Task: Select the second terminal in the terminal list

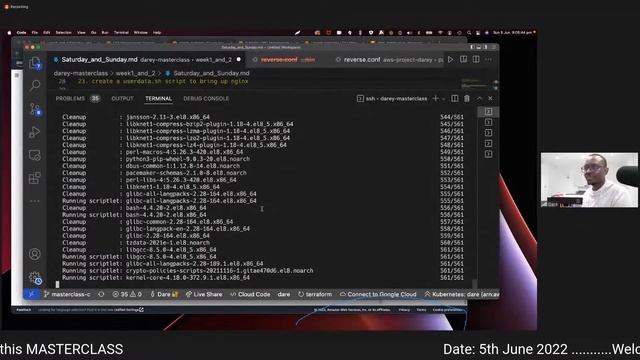Action: pyautogui.click(x=489, y=122)
